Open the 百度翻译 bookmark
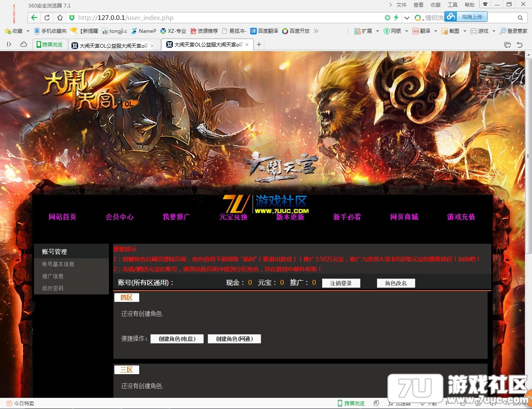 [x=264, y=31]
